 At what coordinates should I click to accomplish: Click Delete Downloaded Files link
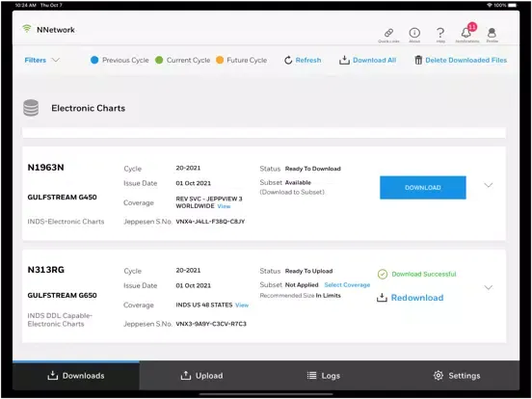[465, 60]
